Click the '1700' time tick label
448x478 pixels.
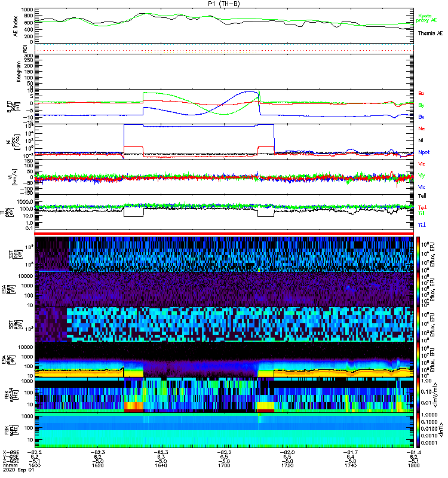(224, 465)
